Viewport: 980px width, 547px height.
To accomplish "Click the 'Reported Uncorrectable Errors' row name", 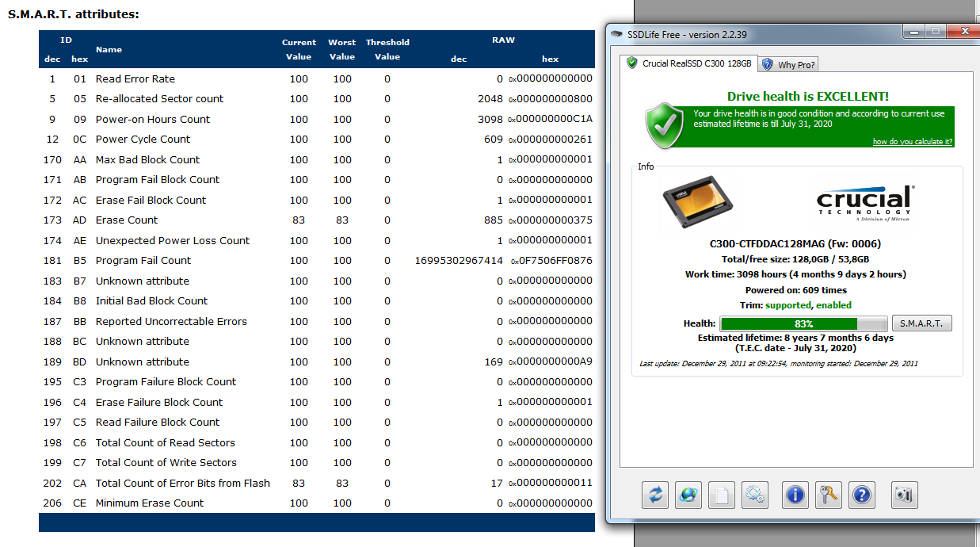I will pos(171,321).
